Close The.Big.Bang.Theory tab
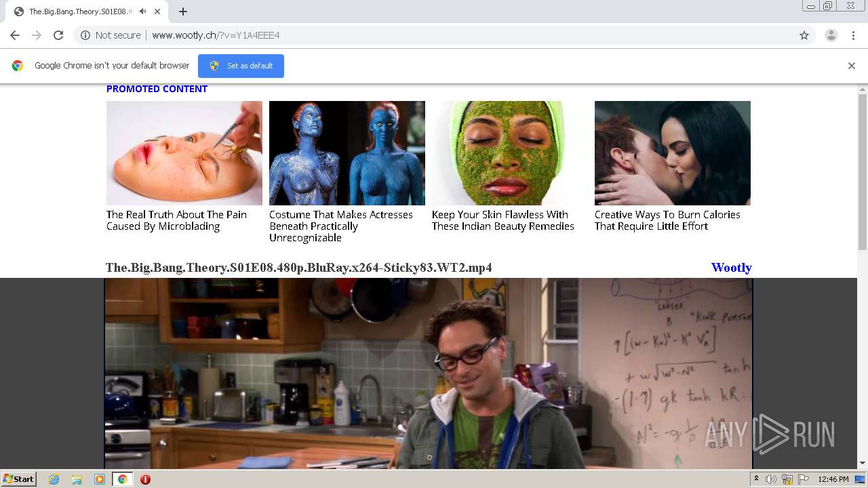The height and width of the screenshot is (488, 868). pyautogui.click(x=157, y=12)
